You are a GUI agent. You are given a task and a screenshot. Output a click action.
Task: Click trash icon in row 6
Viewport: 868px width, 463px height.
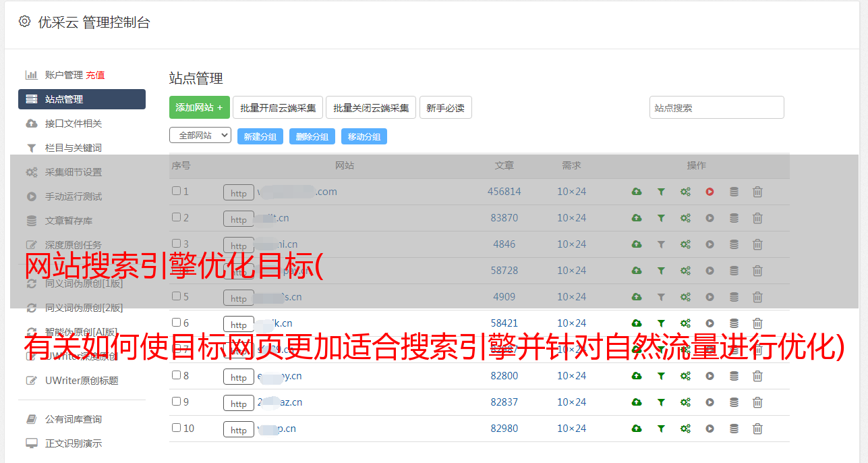pyautogui.click(x=757, y=323)
